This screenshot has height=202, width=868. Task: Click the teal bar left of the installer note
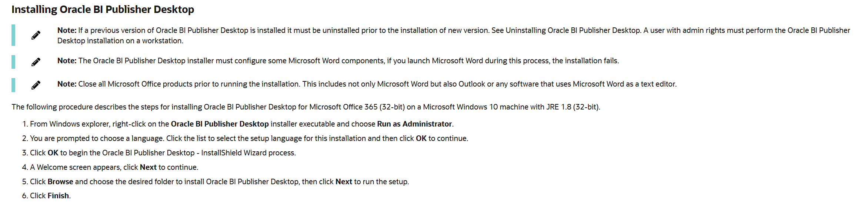(13, 62)
